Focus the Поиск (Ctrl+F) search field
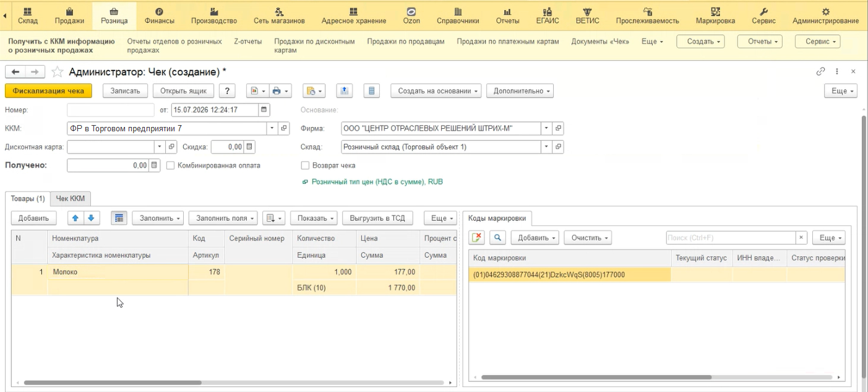The image size is (868, 392). tap(731, 238)
